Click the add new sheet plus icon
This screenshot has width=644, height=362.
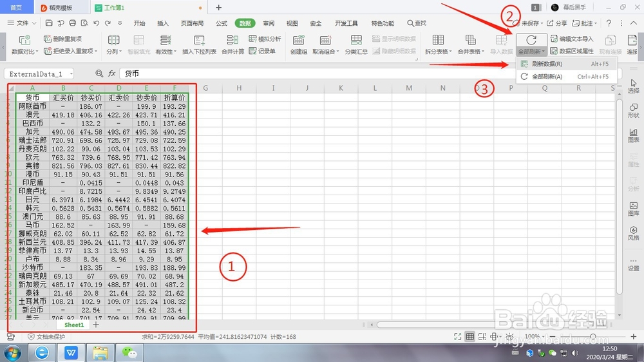click(96, 325)
